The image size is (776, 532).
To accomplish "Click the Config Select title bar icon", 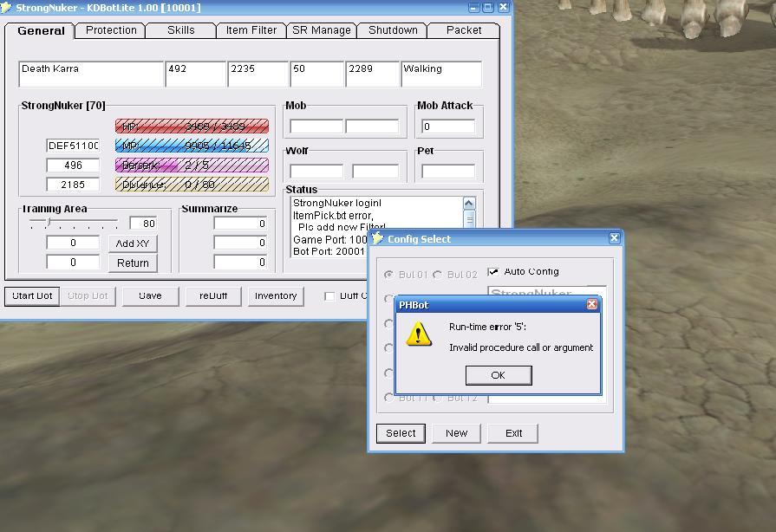I will coord(378,238).
